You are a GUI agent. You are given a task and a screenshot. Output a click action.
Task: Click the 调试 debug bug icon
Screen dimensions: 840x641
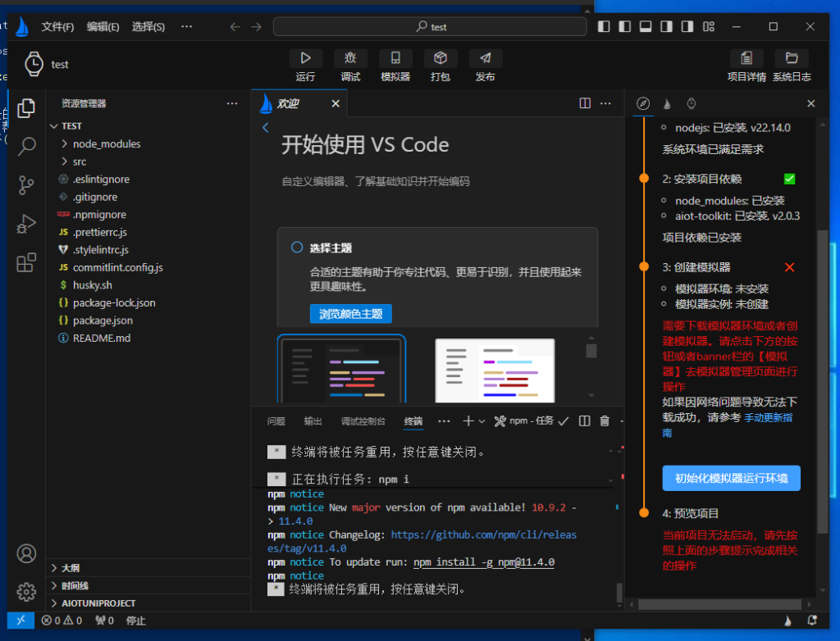click(x=350, y=58)
